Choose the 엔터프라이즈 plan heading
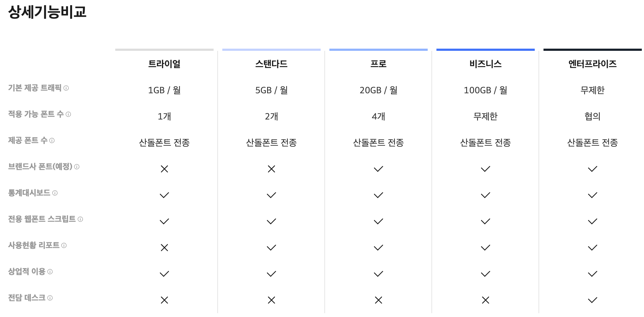 (x=592, y=64)
